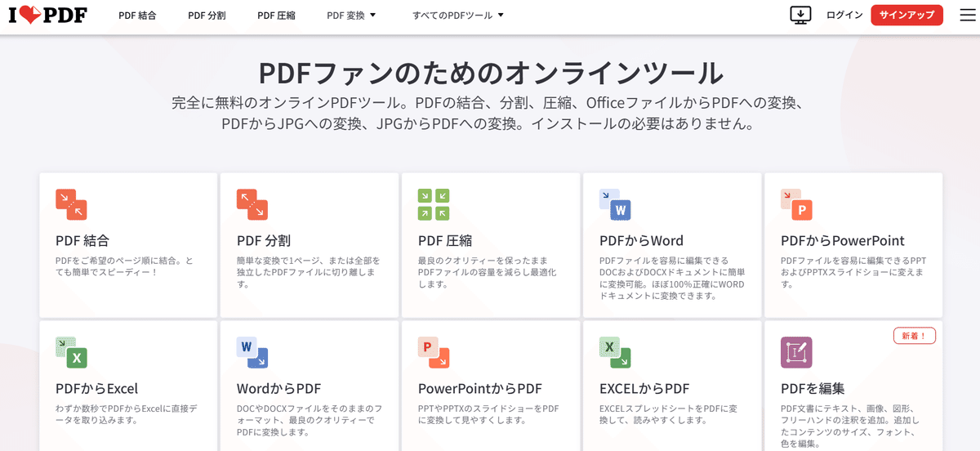Click the description under PDFからWord
The width and height of the screenshot is (980, 451).
[672, 278]
